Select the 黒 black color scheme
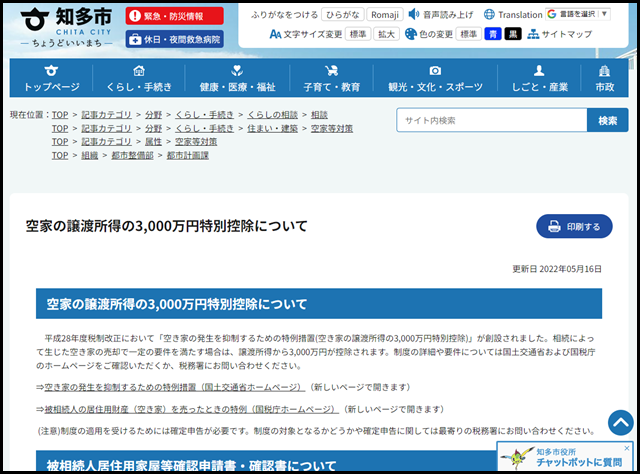 pos(513,34)
